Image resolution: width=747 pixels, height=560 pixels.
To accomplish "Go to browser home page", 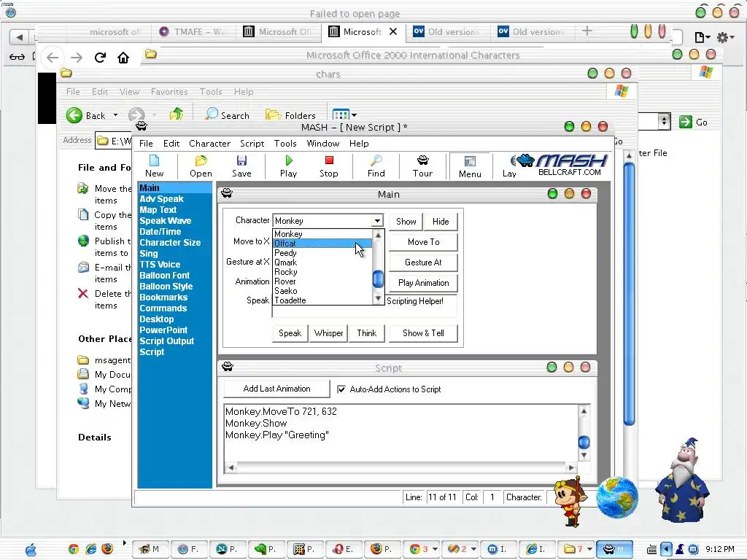I will 123,58.
